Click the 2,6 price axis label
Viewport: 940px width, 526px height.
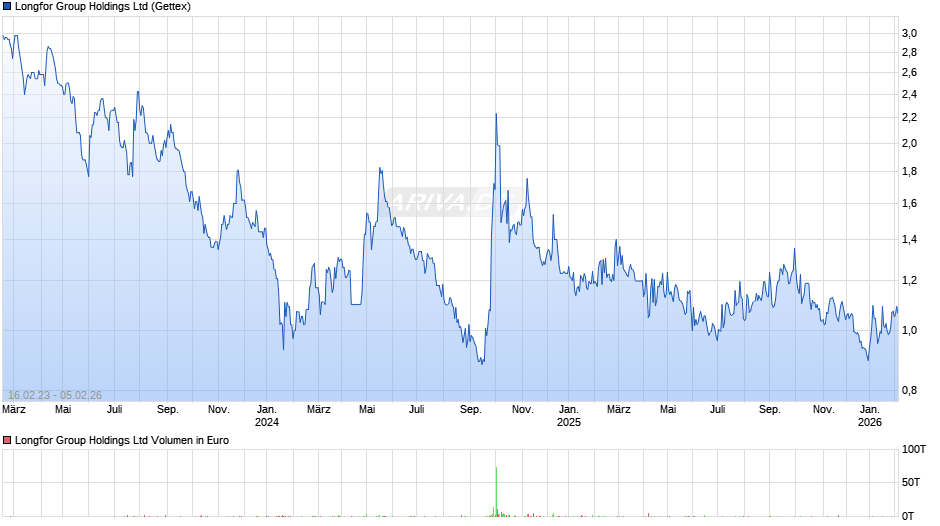pyautogui.click(x=909, y=73)
